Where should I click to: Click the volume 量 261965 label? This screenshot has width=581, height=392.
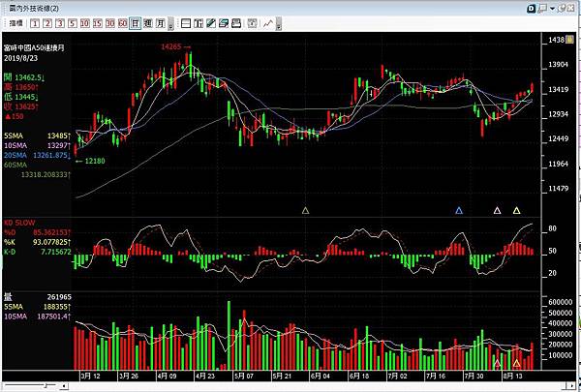(38, 297)
